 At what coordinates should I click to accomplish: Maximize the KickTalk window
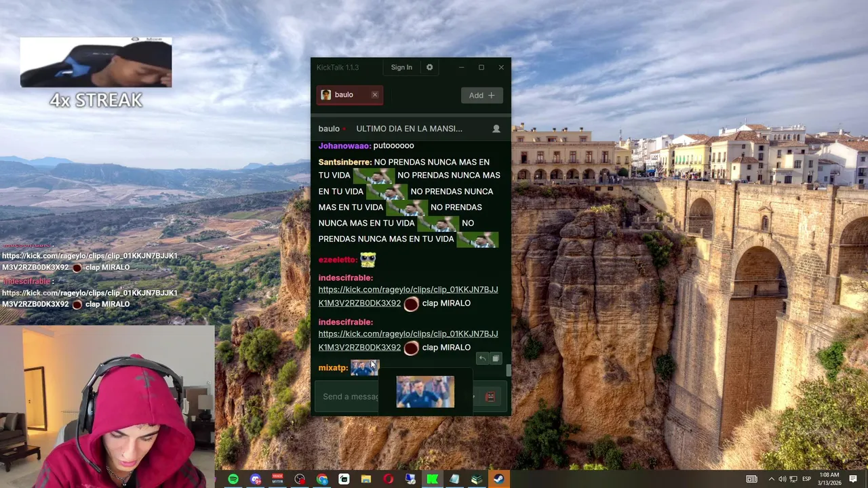tap(481, 67)
